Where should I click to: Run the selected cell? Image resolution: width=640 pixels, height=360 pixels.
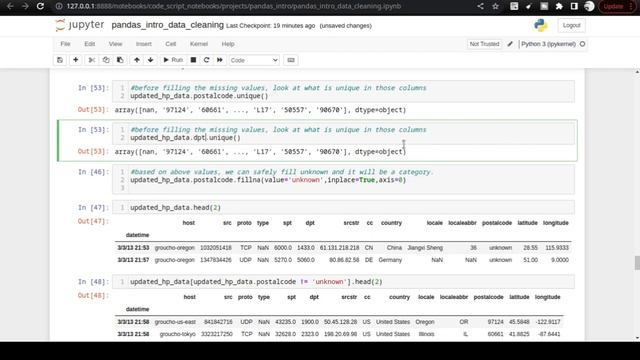pos(173,60)
